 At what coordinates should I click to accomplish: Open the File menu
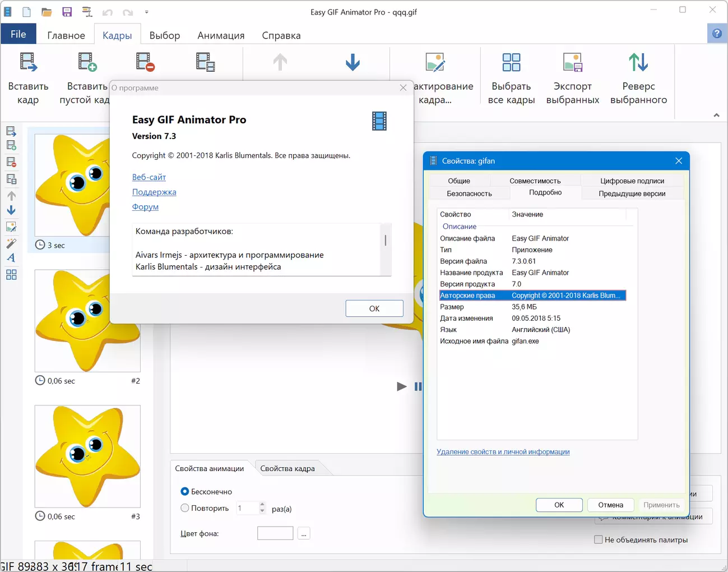(18, 34)
